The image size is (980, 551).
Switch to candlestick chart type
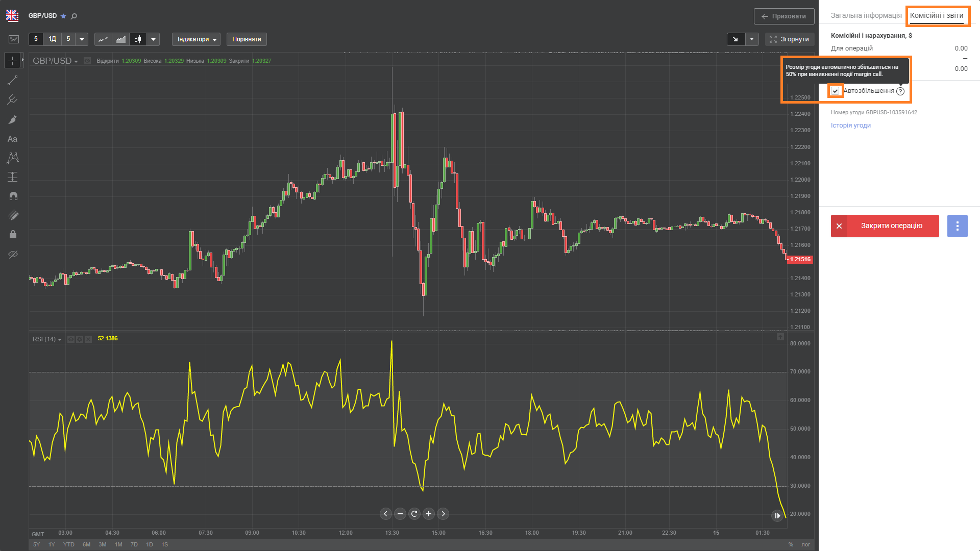(x=138, y=39)
